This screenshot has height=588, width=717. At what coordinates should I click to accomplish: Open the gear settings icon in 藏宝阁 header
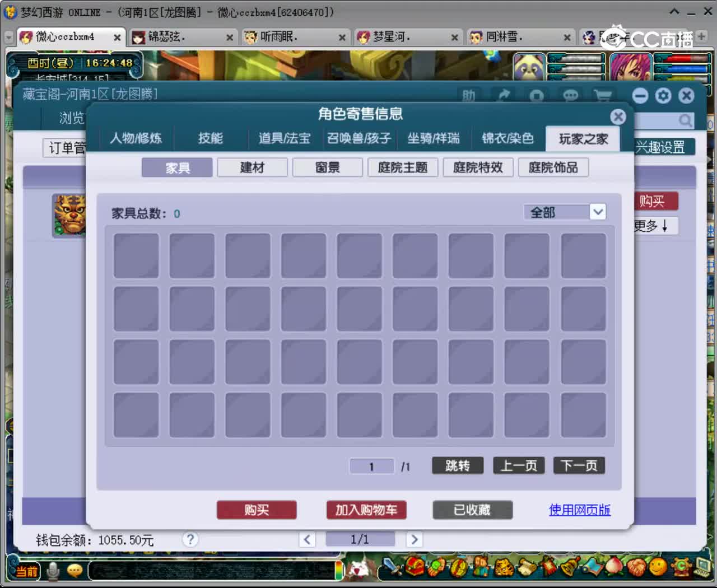(x=663, y=96)
